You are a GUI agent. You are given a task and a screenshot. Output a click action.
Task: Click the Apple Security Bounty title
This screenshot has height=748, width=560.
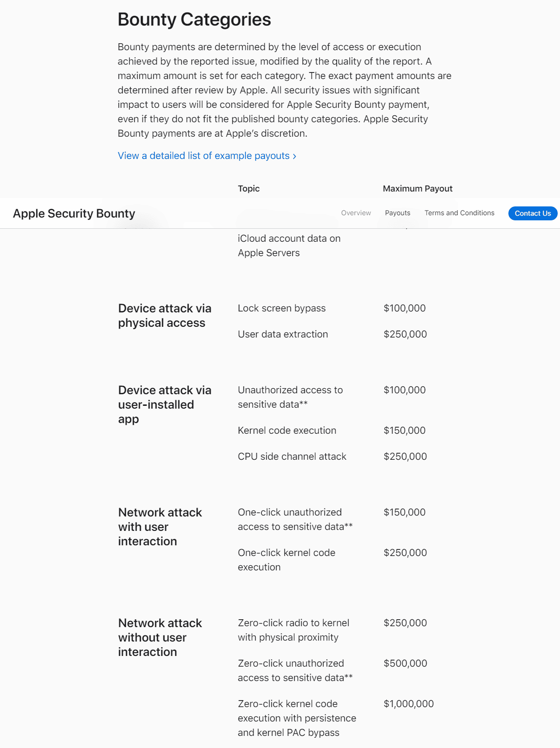coord(74,213)
